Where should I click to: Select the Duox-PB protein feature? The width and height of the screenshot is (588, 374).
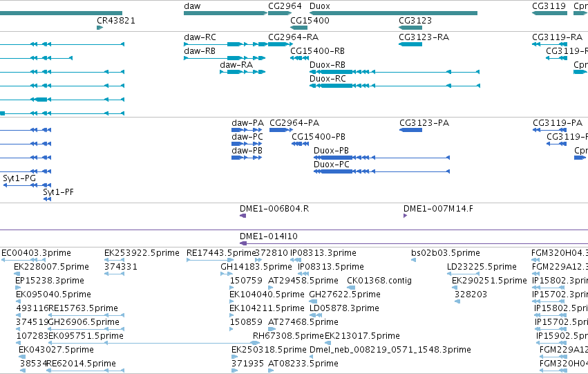pos(381,158)
